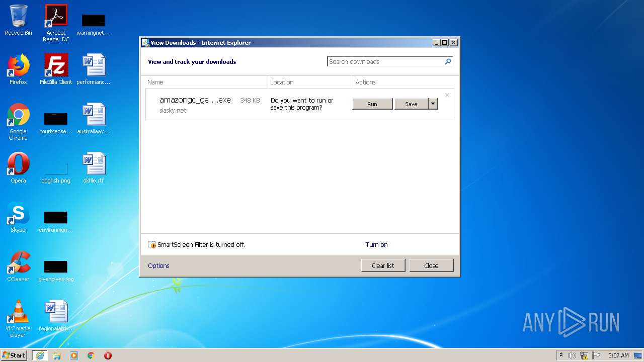Viewport: 644px width, 362px height.
Task: Open download Options link
Action: click(158, 266)
